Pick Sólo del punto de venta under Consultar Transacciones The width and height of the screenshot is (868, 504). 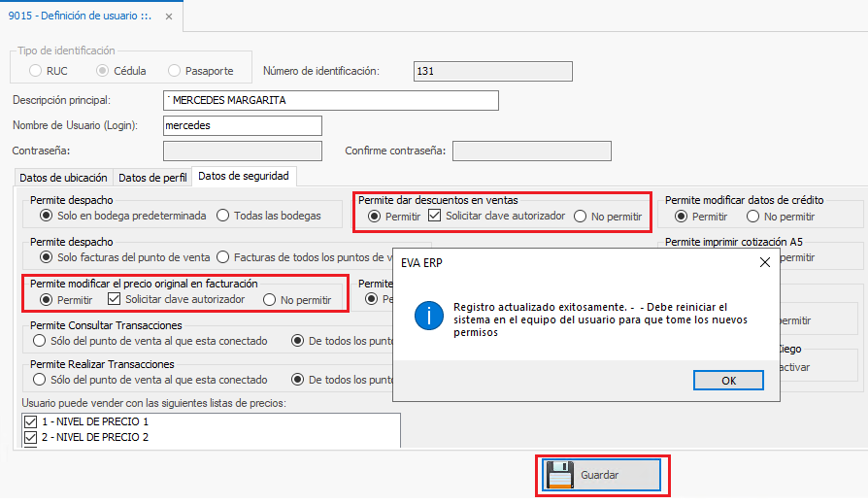coord(40,341)
